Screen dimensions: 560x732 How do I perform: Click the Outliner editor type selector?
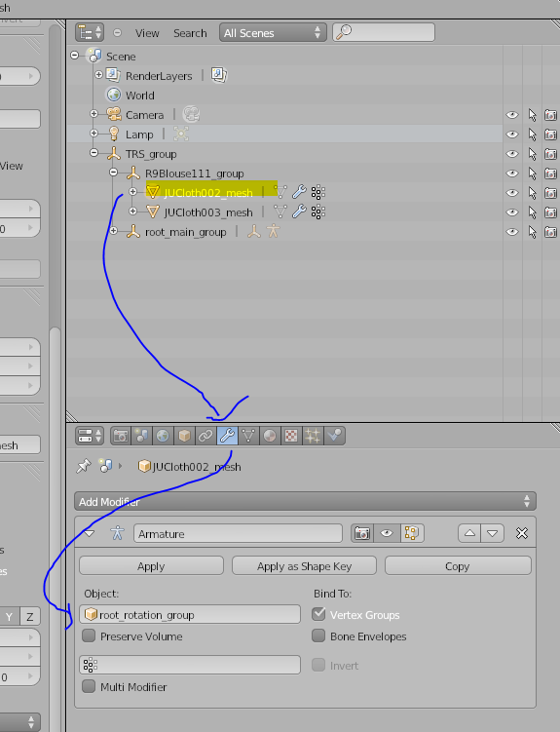coord(90,33)
